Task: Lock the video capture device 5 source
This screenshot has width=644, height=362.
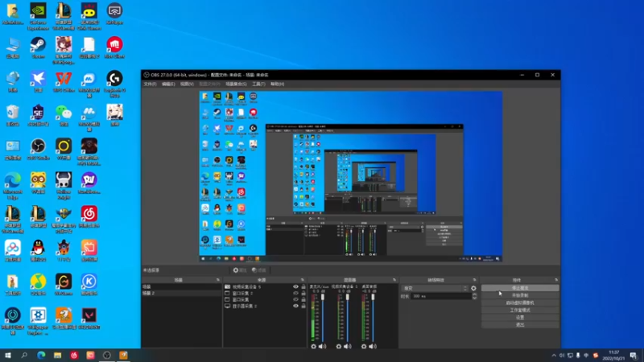Action: [303, 287]
